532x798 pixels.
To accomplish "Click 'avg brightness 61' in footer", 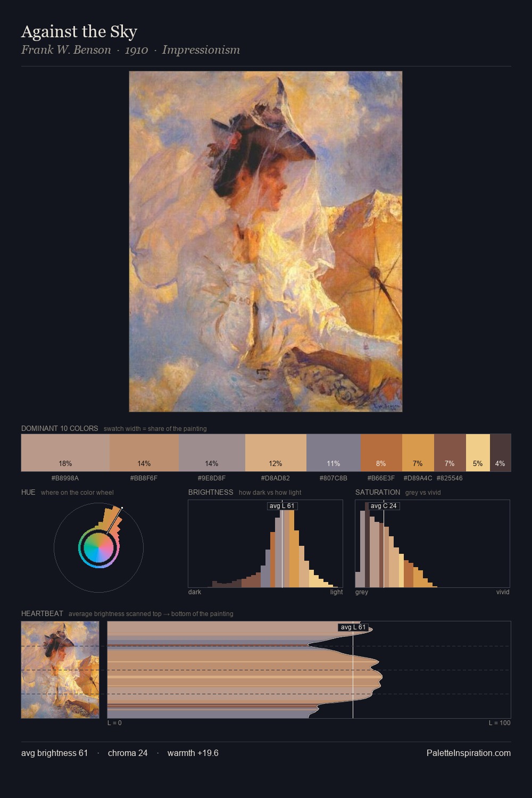I will 55,753.
